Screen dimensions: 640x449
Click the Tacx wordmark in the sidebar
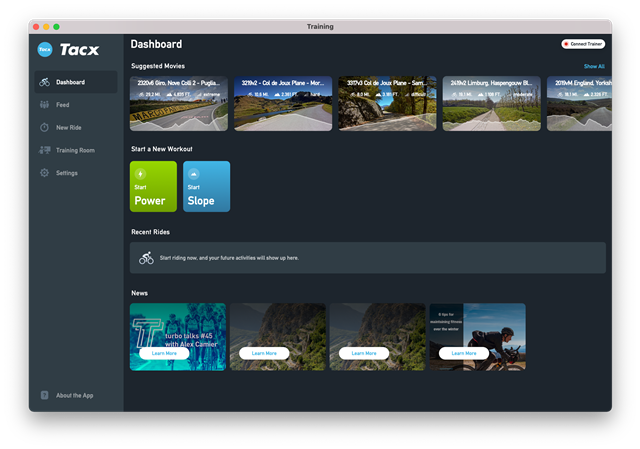80,50
